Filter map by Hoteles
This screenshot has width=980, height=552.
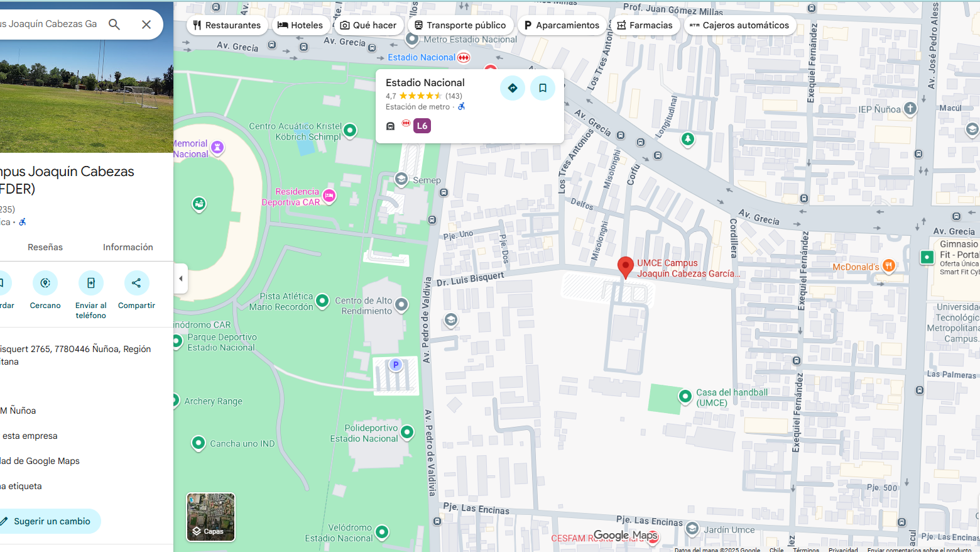tap(300, 25)
